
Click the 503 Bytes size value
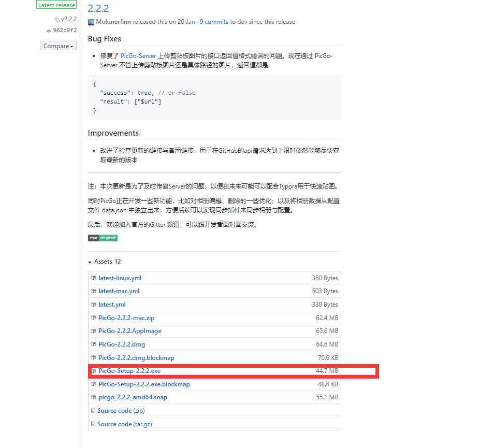325,291
